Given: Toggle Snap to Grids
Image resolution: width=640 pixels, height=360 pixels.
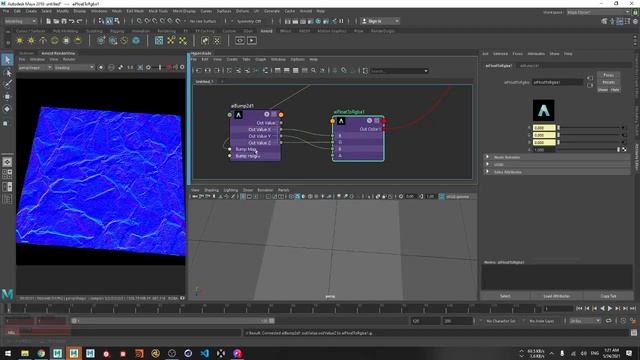Looking at the screenshot, I should tap(139, 21).
